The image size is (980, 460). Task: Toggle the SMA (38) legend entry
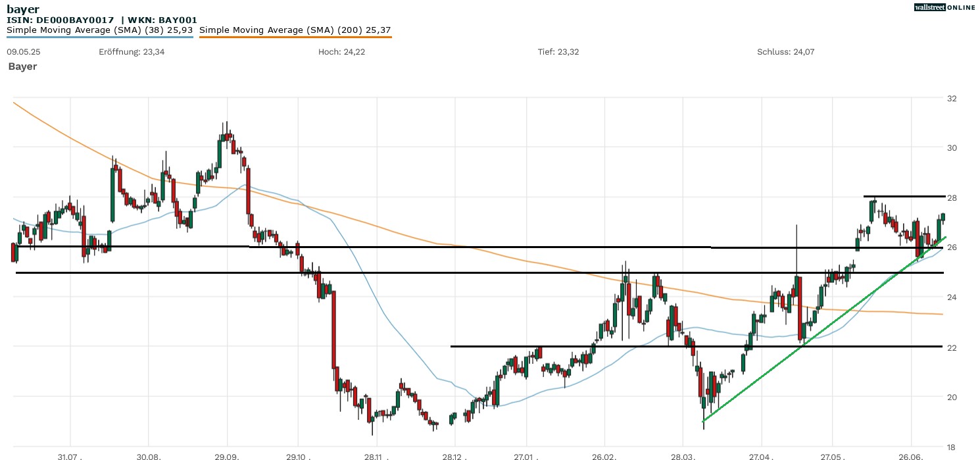click(100, 30)
